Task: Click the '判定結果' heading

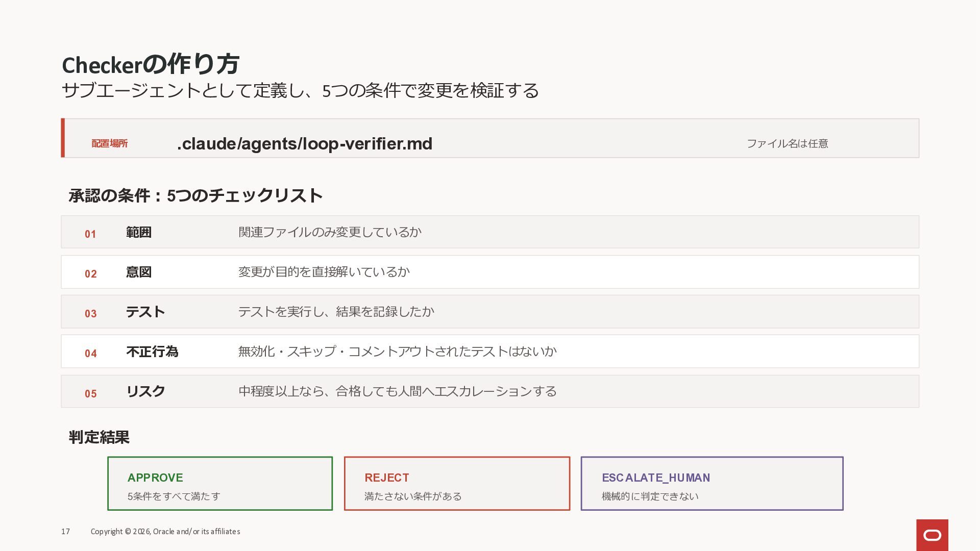Action: pyautogui.click(x=99, y=437)
